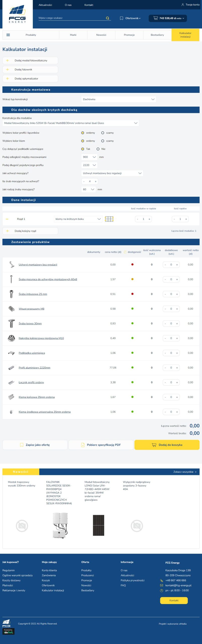Select srebrny for klem color
Viewport: 202px width, 644px height.
click(x=83, y=141)
